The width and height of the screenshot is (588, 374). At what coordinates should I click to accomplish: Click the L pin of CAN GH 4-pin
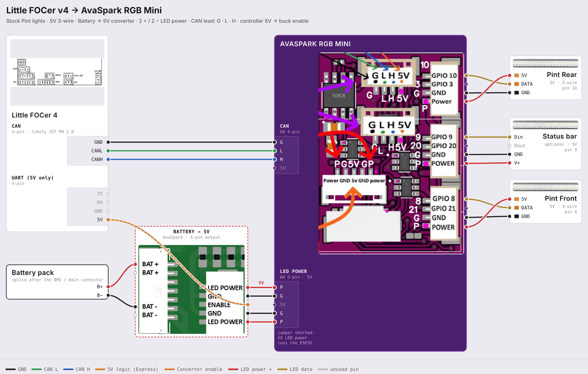click(x=274, y=151)
